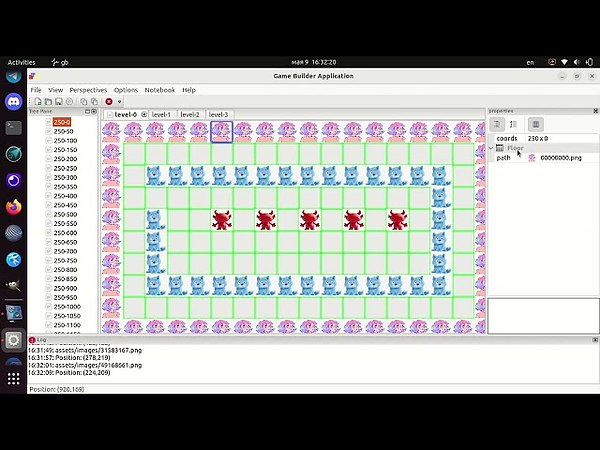Image resolution: width=600 pixels, height=450 pixels.
Task: Minimize the Tree Pane with its window icon
Action: (87, 111)
